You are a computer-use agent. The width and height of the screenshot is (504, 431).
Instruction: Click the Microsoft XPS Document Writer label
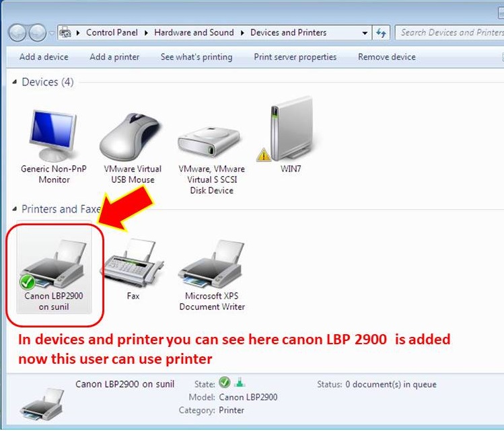(x=212, y=301)
